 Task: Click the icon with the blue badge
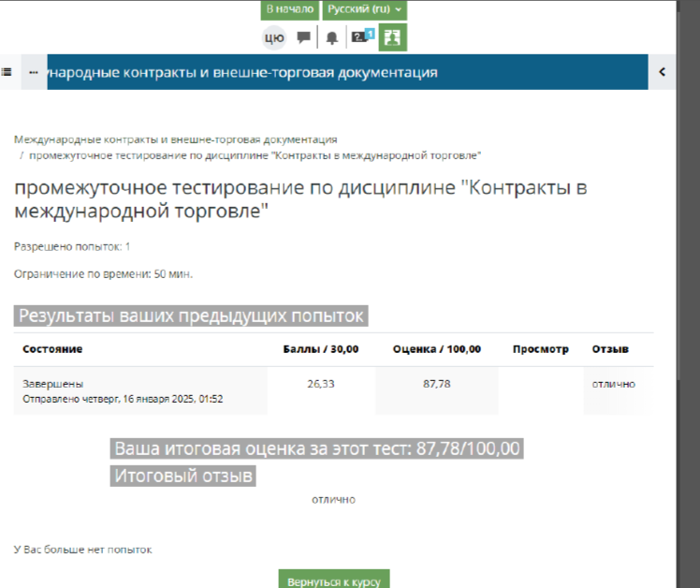tap(361, 37)
